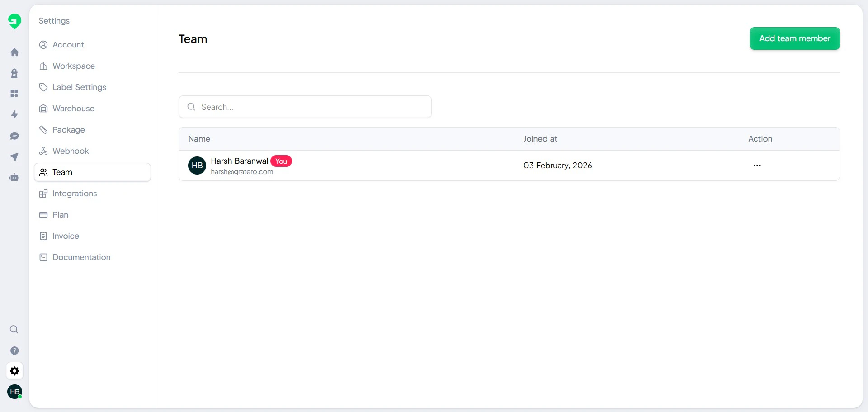
Task: Click the Action column header
Action: (x=760, y=139)
